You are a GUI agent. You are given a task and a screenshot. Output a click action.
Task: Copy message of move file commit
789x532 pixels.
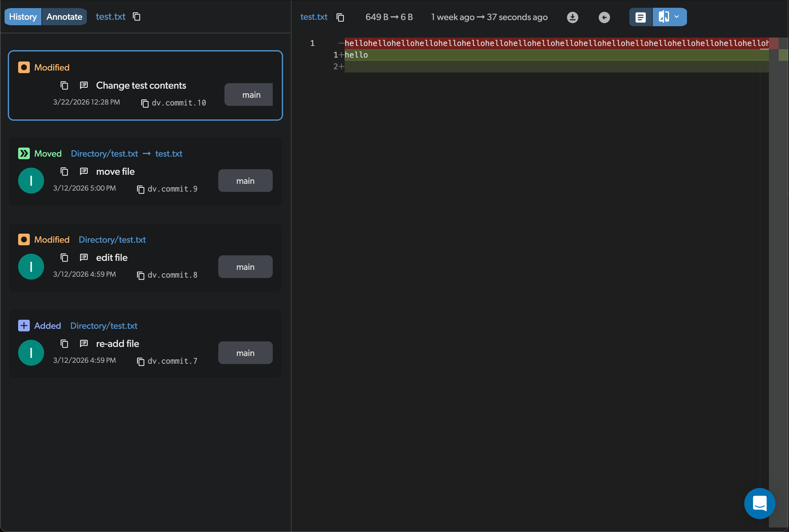click(64, 172)
